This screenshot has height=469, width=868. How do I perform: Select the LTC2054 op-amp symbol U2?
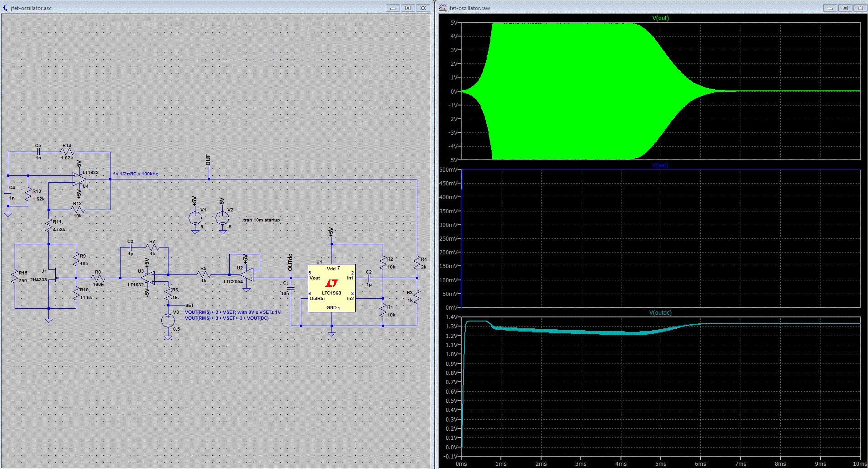tap(247, 274)
